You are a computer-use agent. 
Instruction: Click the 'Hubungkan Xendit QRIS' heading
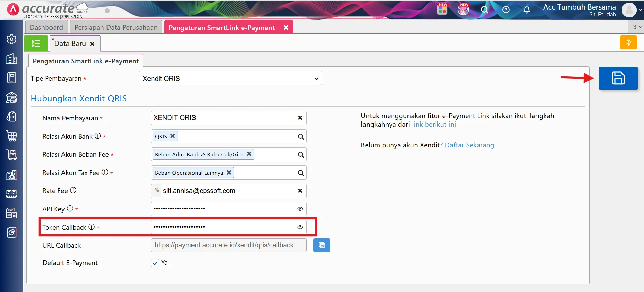pos(79,99)
